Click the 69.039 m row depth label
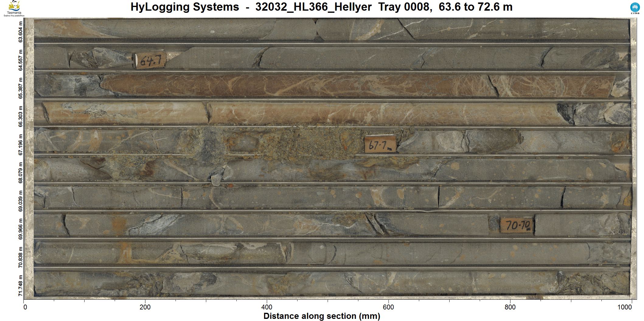The width and height of the screenshot is (644, 321). (x=20, y=201)
